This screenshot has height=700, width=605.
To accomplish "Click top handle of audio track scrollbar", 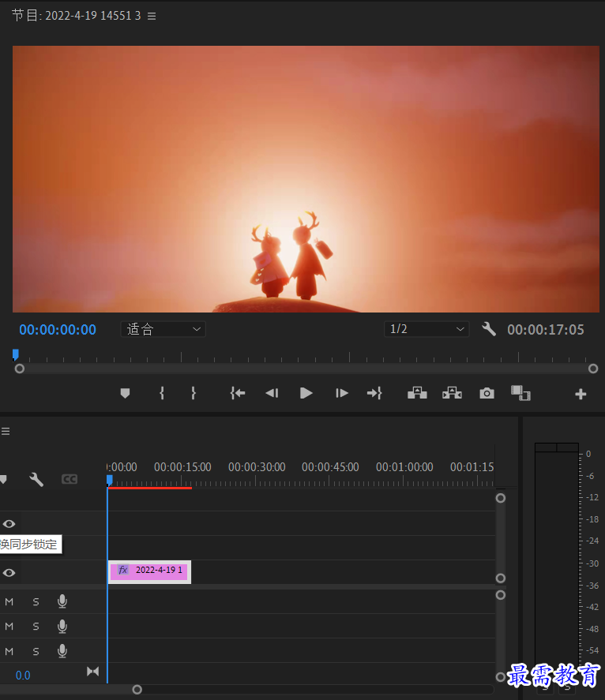I will [x=501, y=595].
